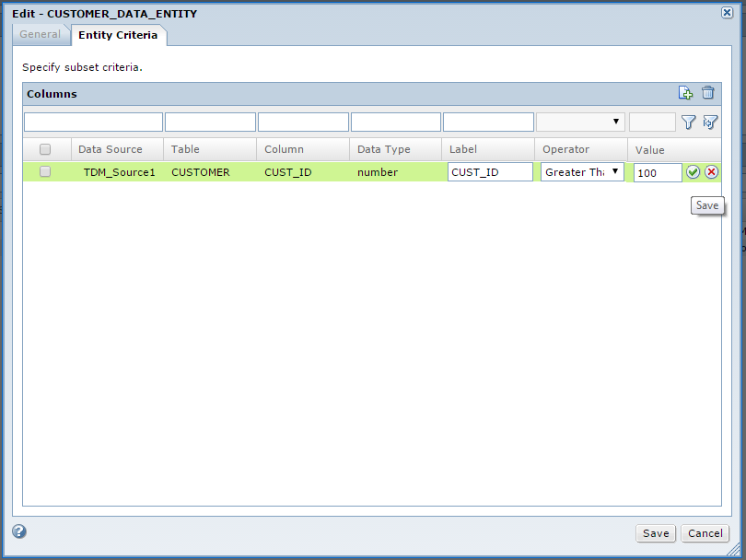Sort by the Value column header
Viewport: 746px width, 560px height.
674,150
